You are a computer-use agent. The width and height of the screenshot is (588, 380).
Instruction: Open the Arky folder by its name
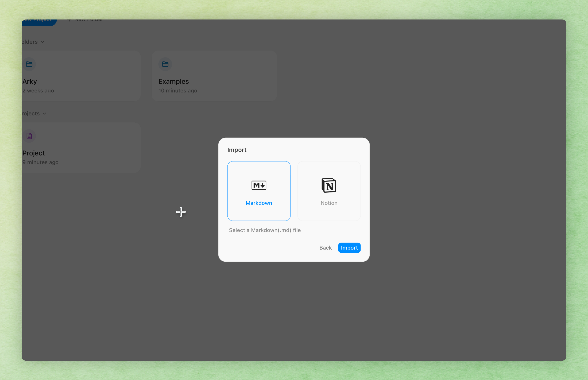[30, 81]
